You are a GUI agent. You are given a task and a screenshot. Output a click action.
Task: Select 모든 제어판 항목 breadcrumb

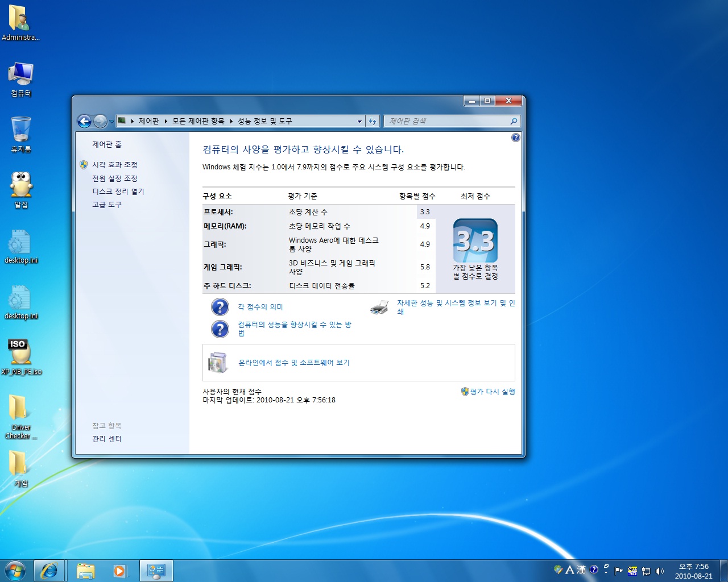[x=198, y=121]
